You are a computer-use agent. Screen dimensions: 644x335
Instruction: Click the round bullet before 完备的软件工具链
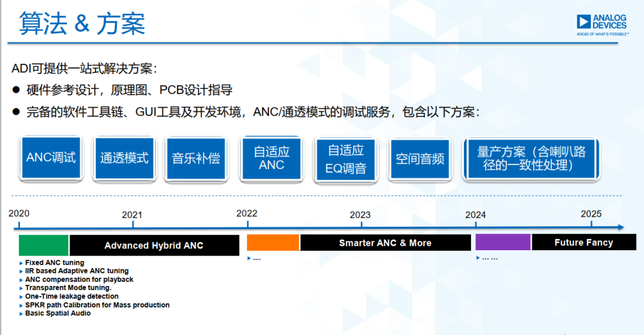point(16,112)
